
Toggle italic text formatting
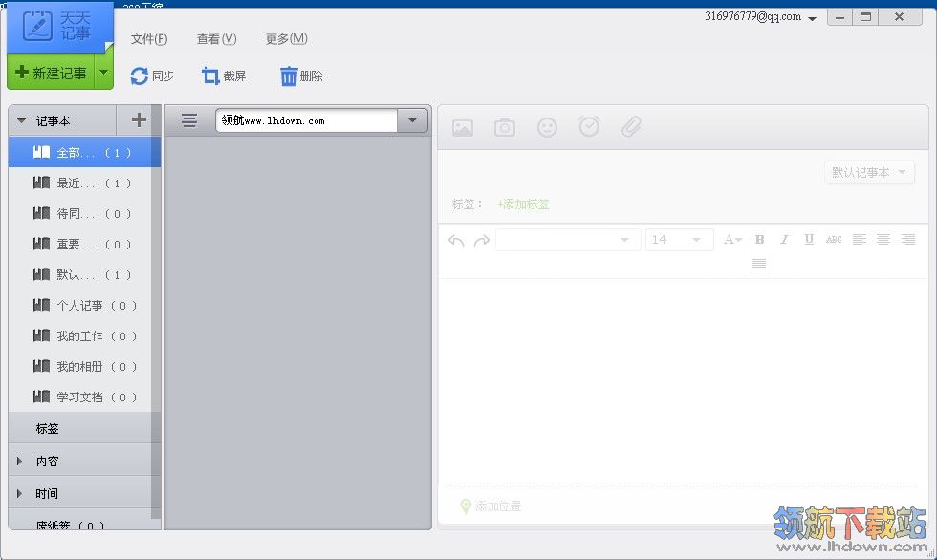[784, 240]
